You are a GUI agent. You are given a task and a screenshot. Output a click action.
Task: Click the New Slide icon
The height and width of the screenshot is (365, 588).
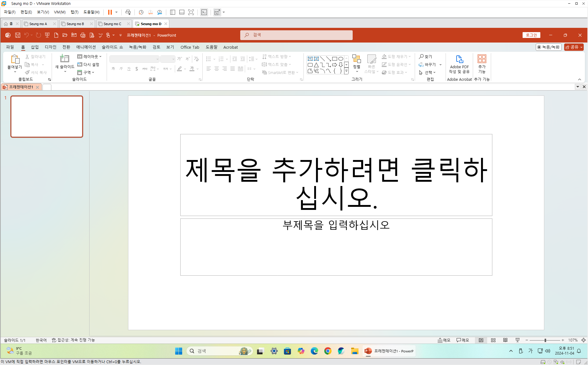coord(64,59)
